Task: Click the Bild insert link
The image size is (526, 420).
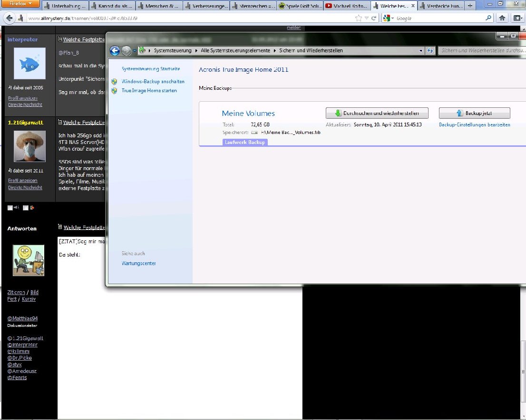Action: pyautogui.click(x=34, y=292)
